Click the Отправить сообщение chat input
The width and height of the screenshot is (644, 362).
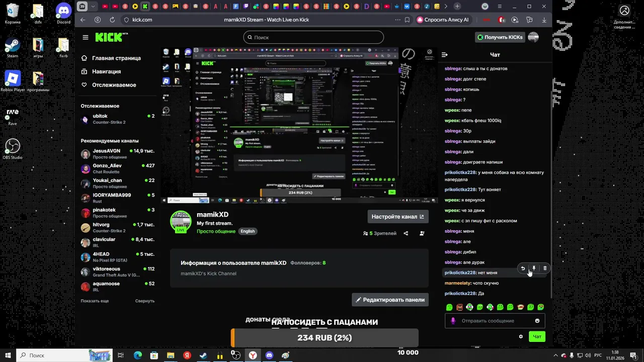[x=495, y=321]
